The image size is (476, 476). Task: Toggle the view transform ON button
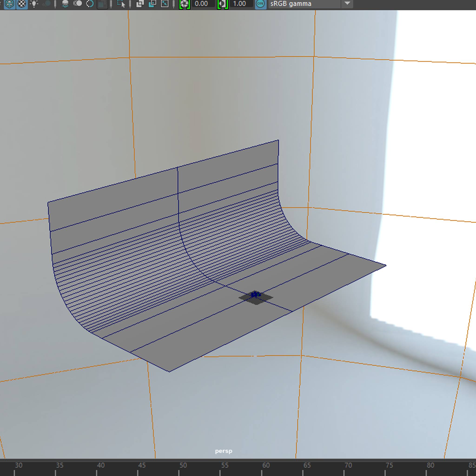260,4
